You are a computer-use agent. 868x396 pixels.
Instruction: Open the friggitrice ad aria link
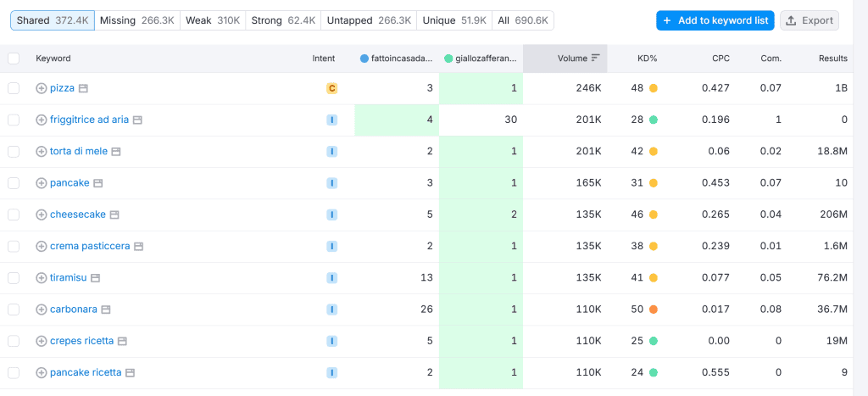click(x=89, y=120)
